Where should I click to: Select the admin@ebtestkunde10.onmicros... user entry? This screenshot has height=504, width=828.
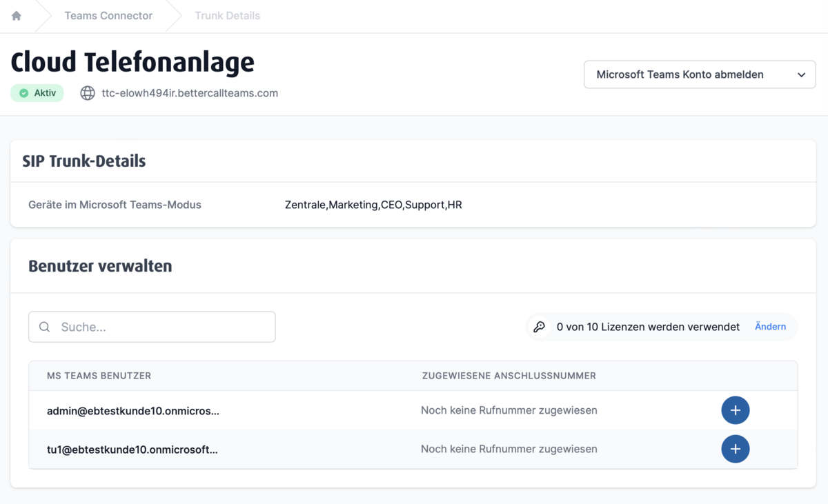tap(132, 411)
